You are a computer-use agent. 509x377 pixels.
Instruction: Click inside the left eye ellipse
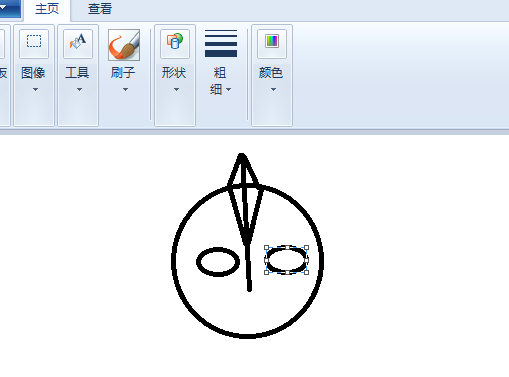tap(218, 262)
